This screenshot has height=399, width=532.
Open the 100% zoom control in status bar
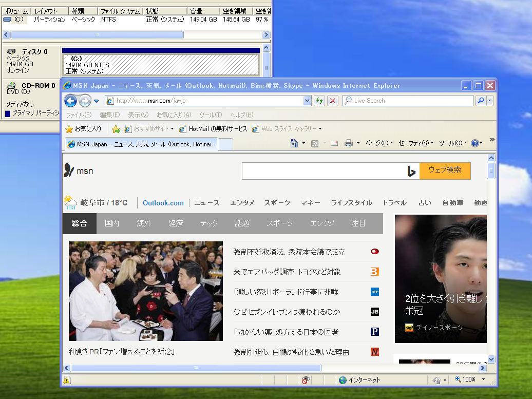coord(467,380)
